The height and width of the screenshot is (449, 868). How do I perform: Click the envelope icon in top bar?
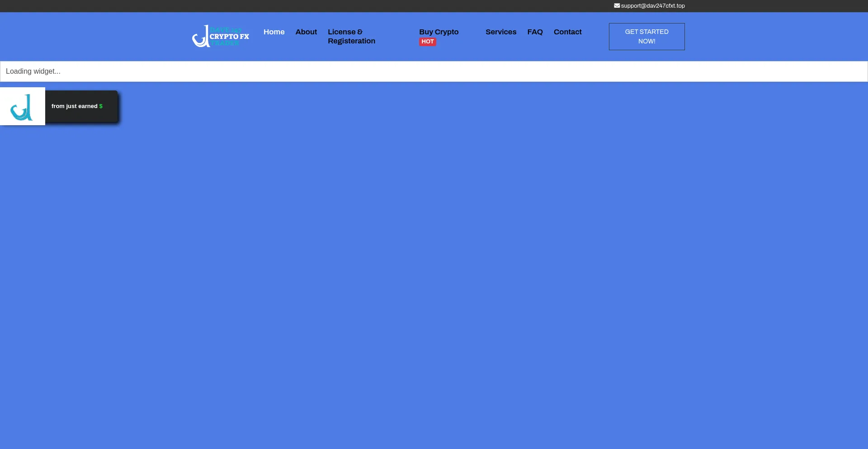coord(617,6)
